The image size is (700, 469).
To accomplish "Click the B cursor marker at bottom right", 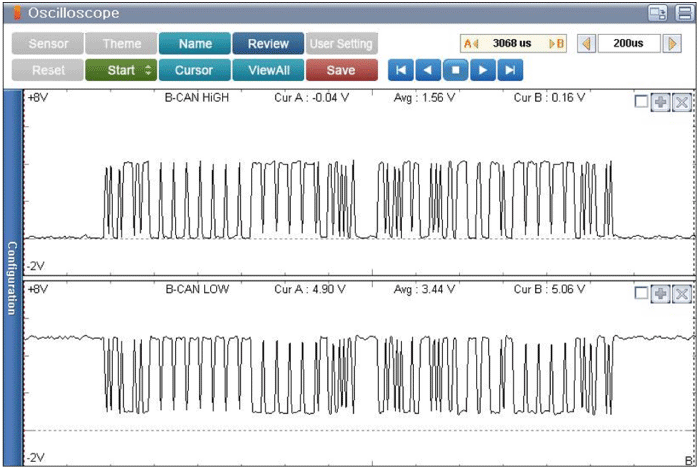I will point(689,461).
